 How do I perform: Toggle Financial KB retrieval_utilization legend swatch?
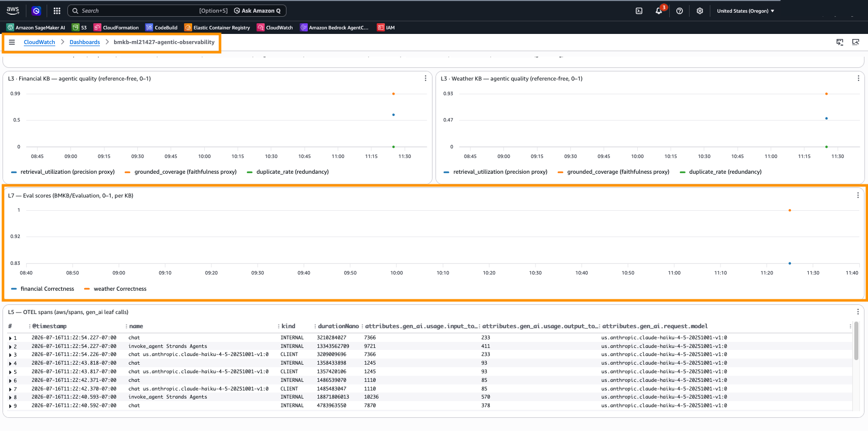tap(14, 172)
